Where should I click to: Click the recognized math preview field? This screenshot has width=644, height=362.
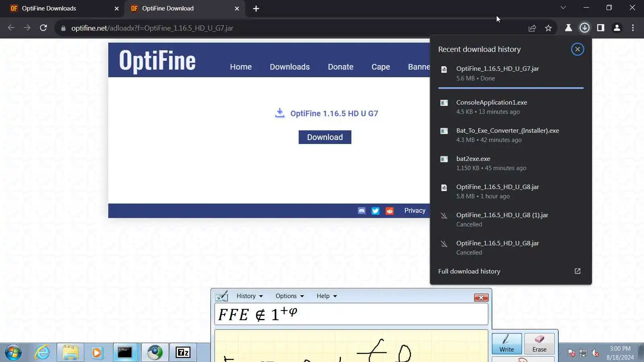click(x=351, y=314)
